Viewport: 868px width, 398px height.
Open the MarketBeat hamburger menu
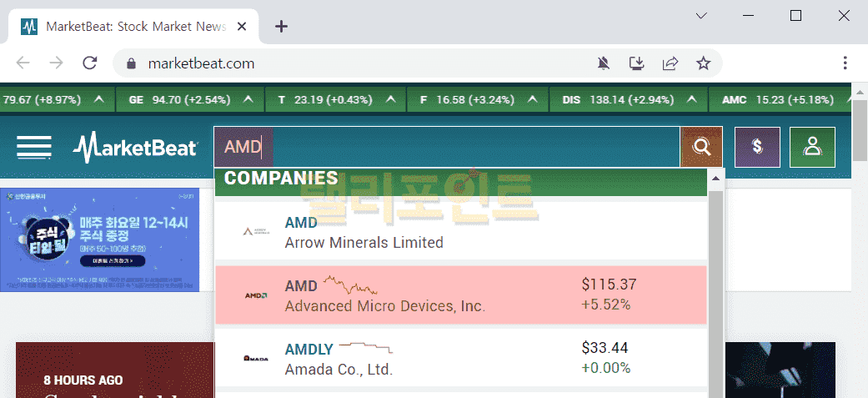click(34, 148)
